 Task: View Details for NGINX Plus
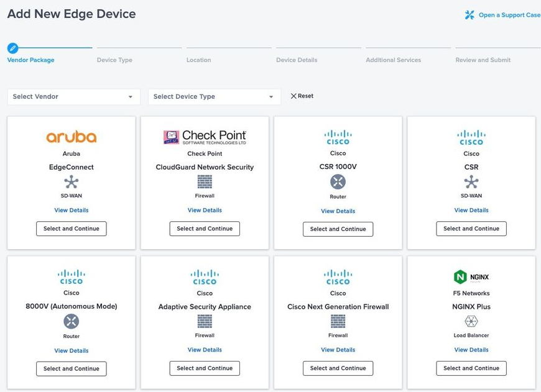pyautogui.click(x=471, y=350)
